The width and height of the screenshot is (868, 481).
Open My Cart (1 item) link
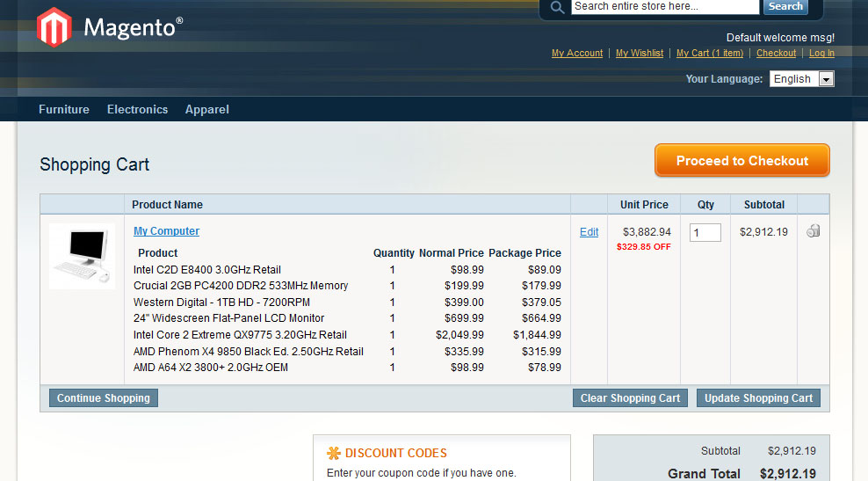tap(710, 53)
